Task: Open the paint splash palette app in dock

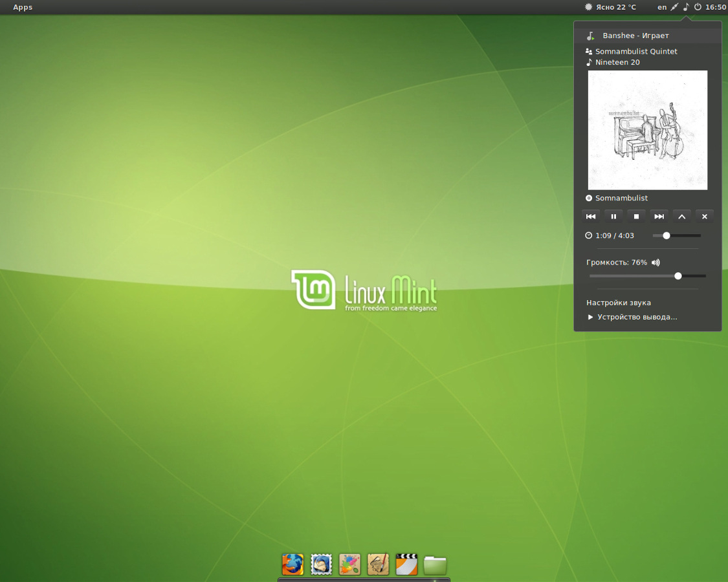Action: (349, 565)
